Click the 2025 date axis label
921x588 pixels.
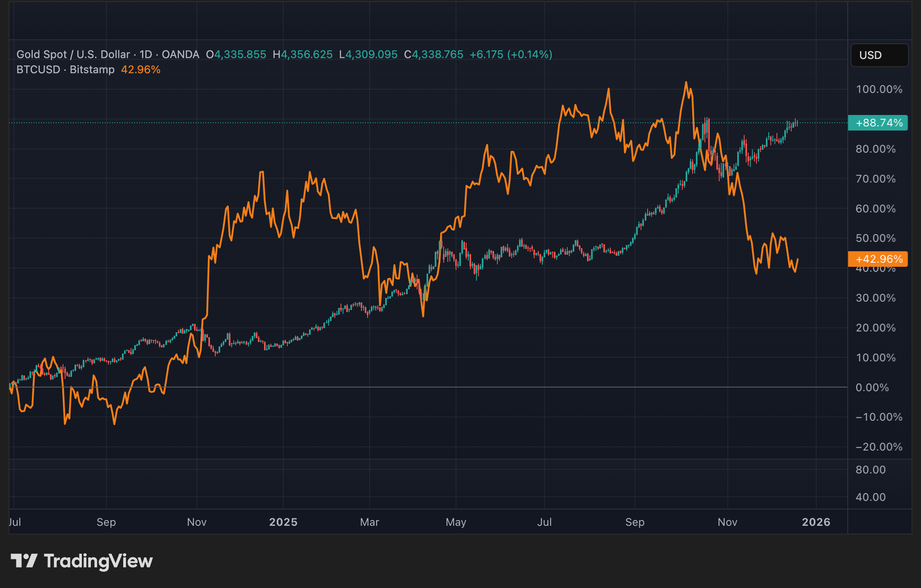coord(283,522)
